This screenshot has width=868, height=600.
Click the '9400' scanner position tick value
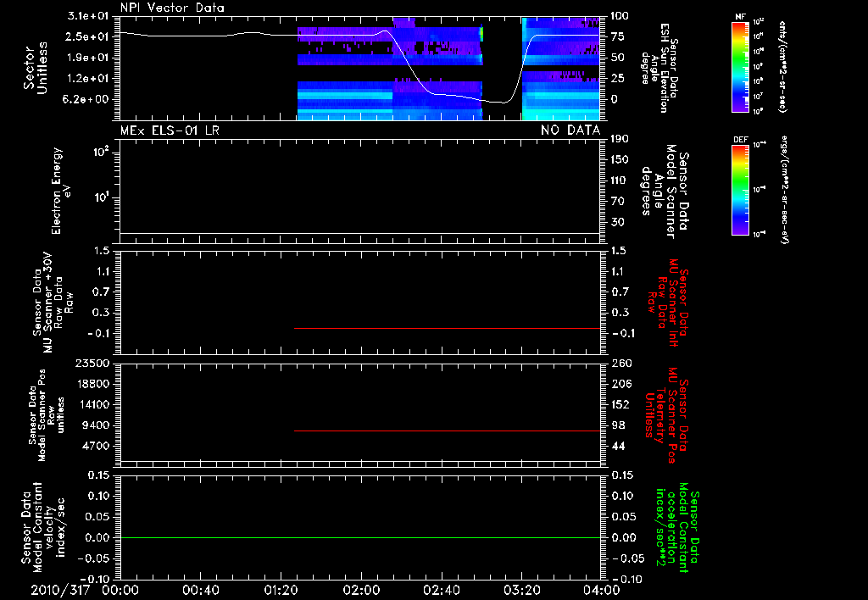(x=95, y=425)
